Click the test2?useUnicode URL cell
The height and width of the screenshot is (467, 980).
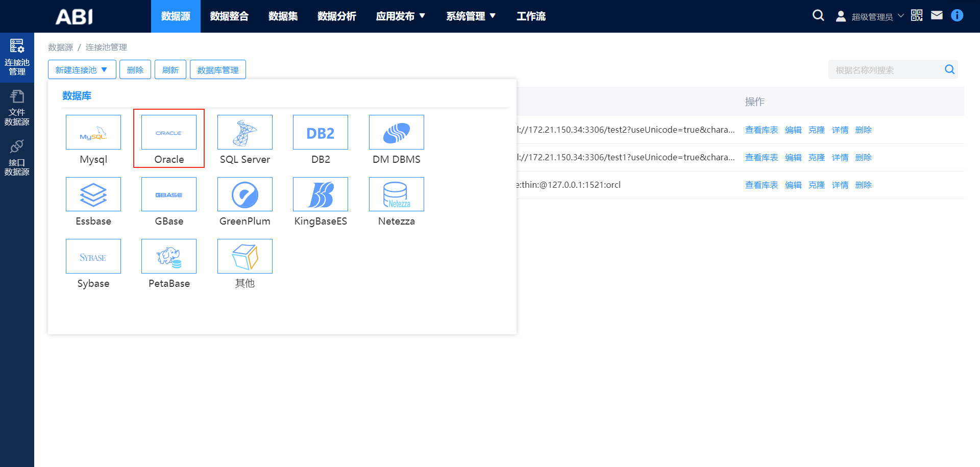(x=626, y=130)
